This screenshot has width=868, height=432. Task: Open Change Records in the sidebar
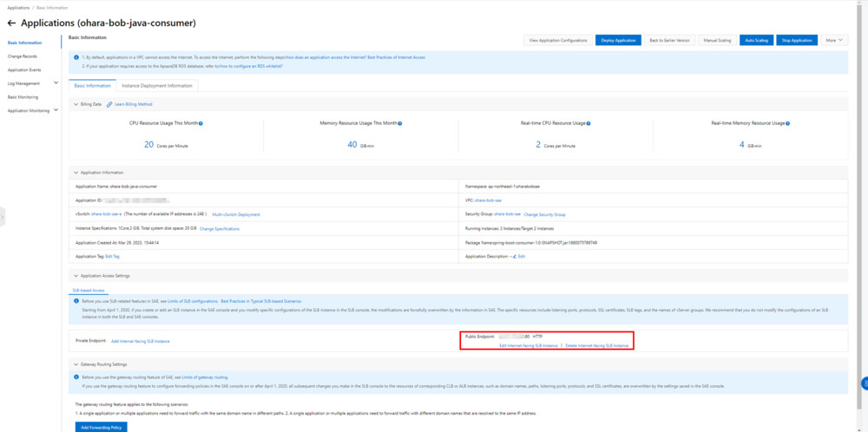23,56
